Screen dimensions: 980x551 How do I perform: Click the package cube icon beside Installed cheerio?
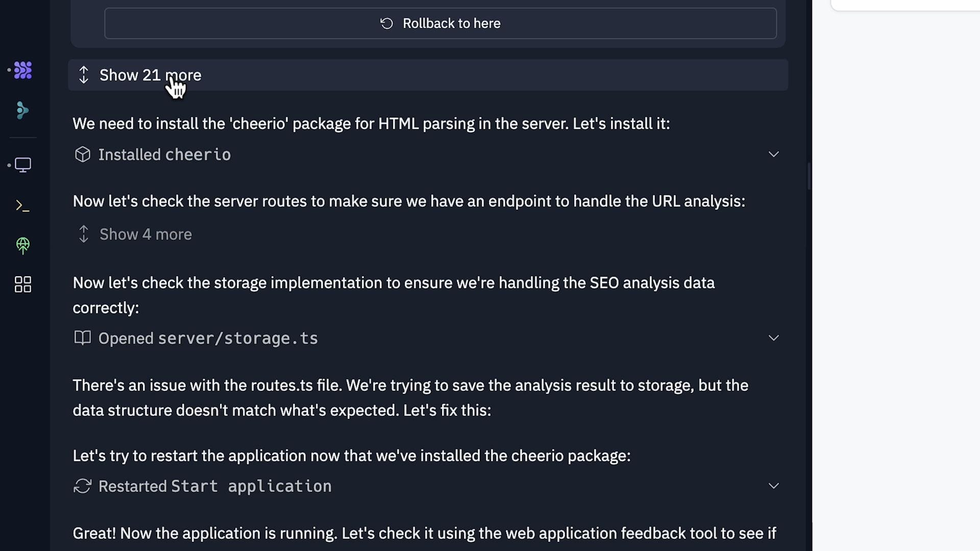click(82, 155)
